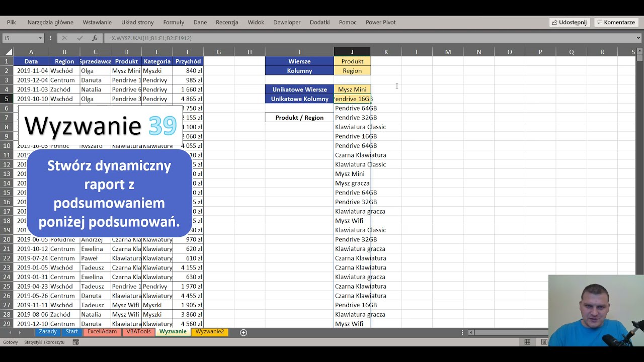Screen dimensions: 644x362
Task: Select row 24 header
Action: 7,277
